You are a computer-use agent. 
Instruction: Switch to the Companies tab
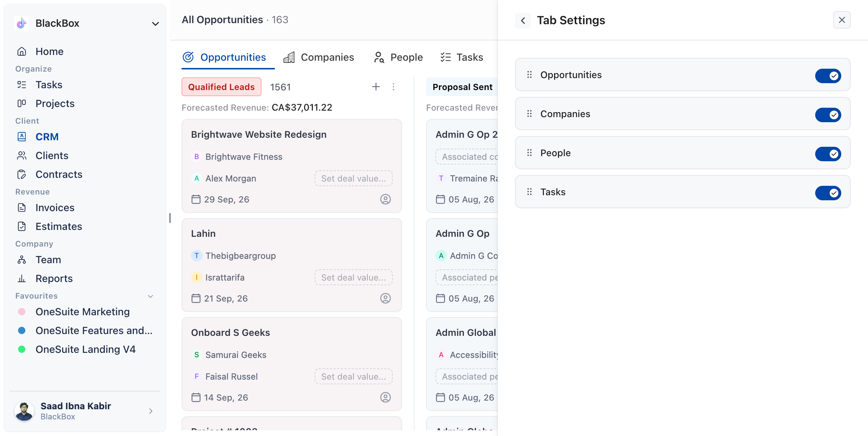[x=319, y=57]
